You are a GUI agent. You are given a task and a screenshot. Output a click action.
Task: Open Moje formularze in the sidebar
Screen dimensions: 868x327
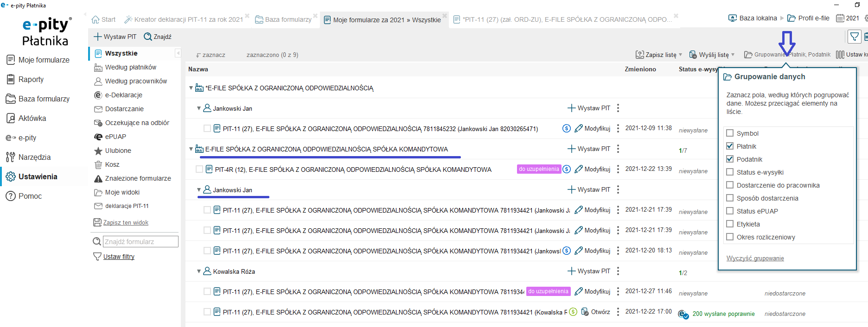click(38, 60)
